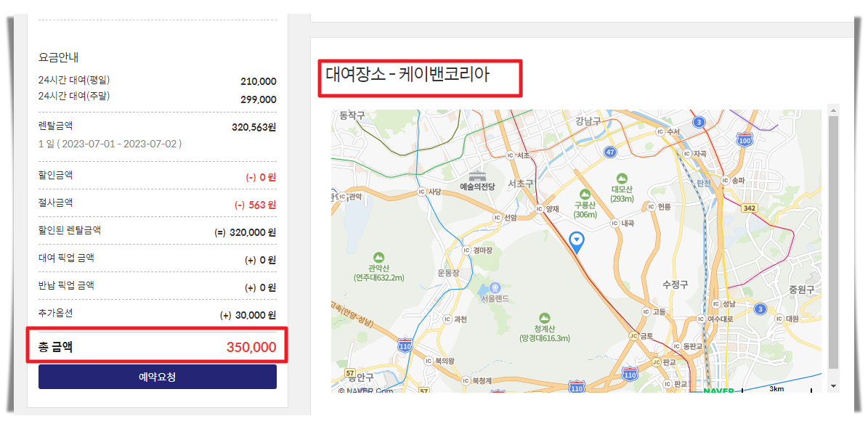Click the 내곡 IC marker
The height and width of the screenshot is (429, 868).
[x=614, y=223]
